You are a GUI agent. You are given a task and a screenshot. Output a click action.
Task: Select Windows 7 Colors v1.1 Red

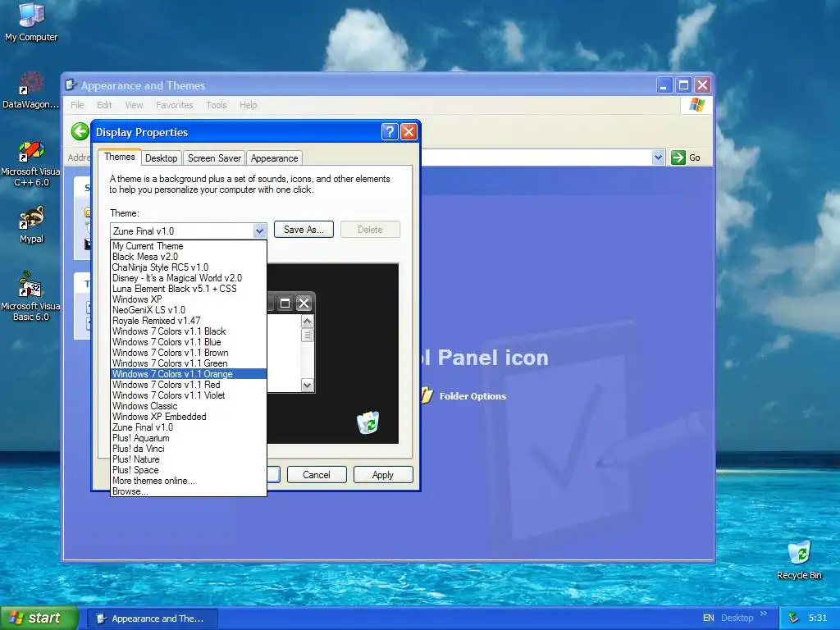(x=189, y=385)
